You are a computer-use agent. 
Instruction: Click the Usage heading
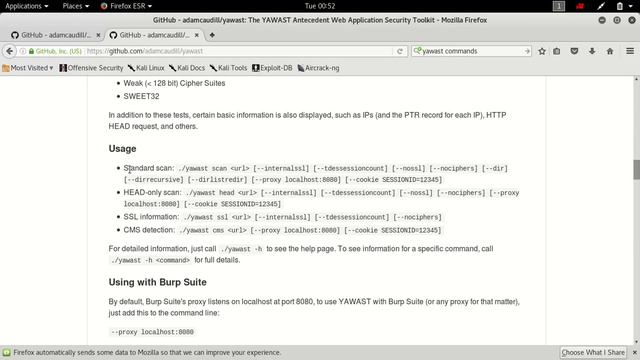pos(122,149)
